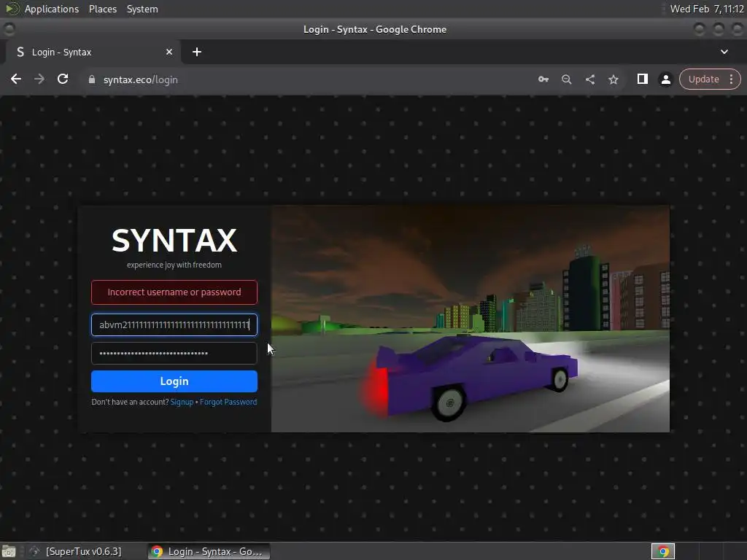Open the Chrome three-dot menu
This screenshot has height=560, width=747.
(x=731, y=79)
